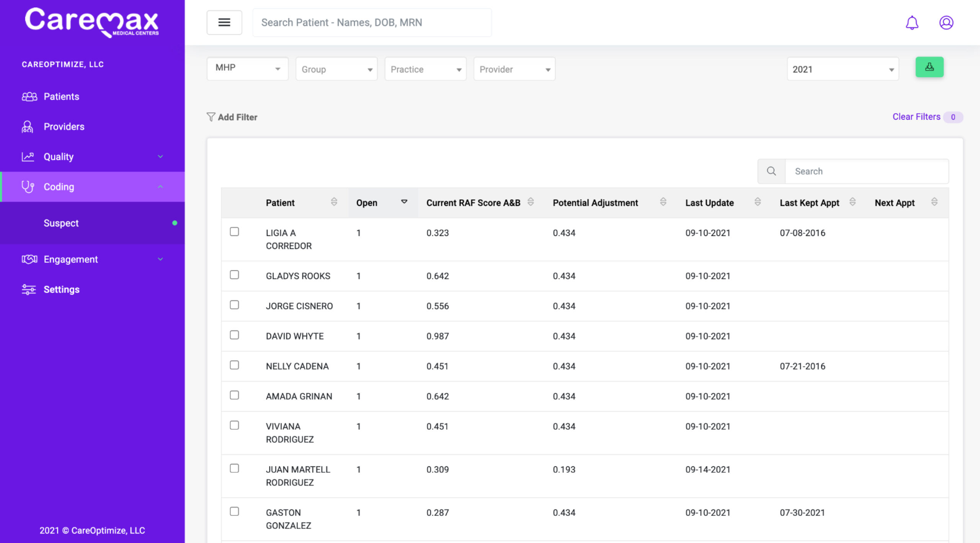Open the notifications bell
Viewport: 980px width, 543px height.
point(912,23)
